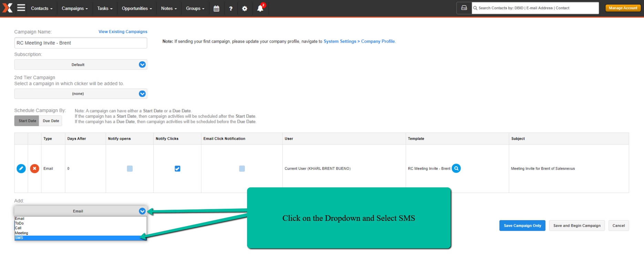Open the Campaigns menu
This screenshot has width=644, height=258.
click(x=75, y=8)
